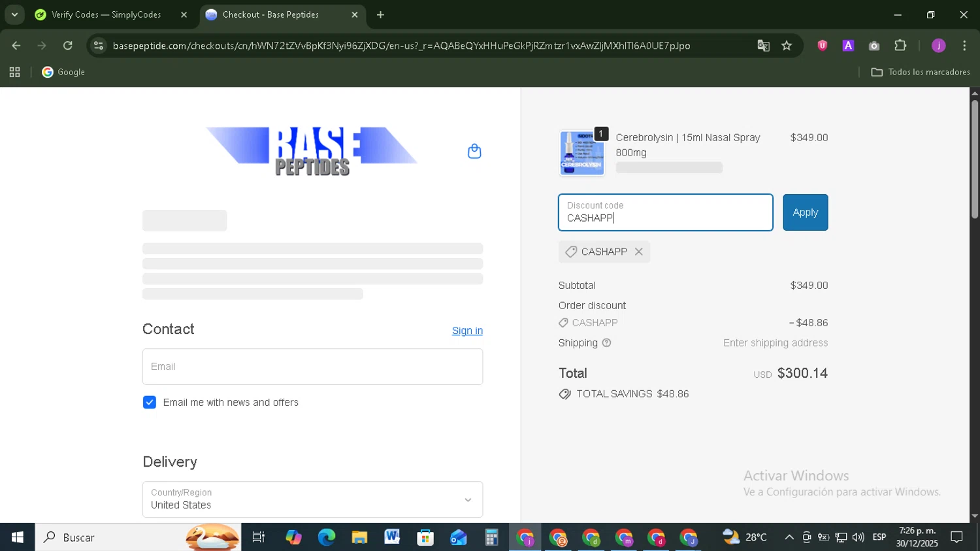Open Task View from the taskbar
This screenshot has height=551, width=980.
click(x=259, y=537)
